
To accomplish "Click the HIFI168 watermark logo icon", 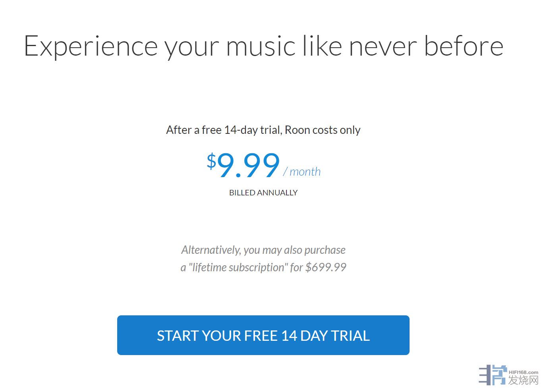I will [x=493, y=375].
